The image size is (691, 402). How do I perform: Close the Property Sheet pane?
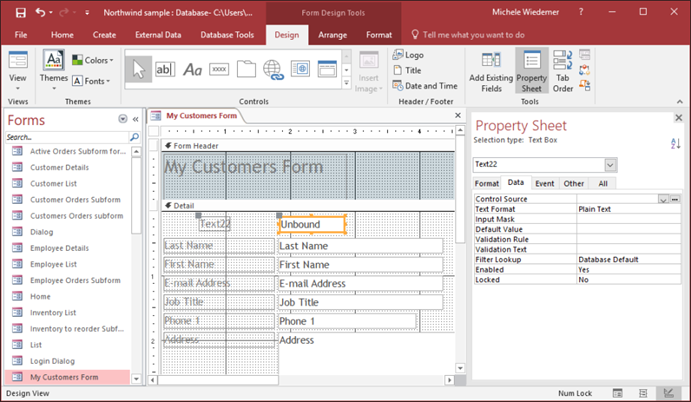[x=679, y=118]
